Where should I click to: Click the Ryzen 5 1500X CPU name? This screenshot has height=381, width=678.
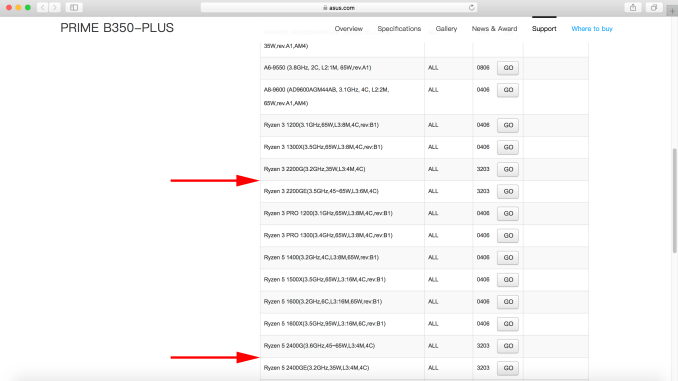(x=324, y=280)
